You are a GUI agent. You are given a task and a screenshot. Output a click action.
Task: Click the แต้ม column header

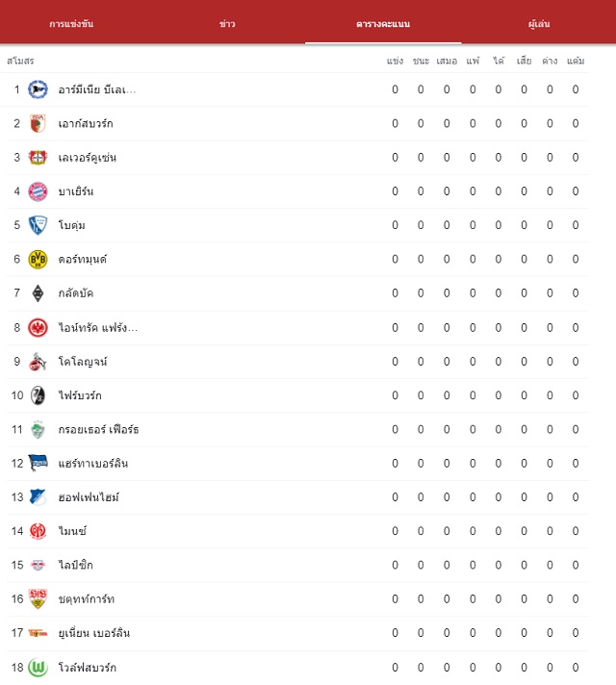(576, 61)
